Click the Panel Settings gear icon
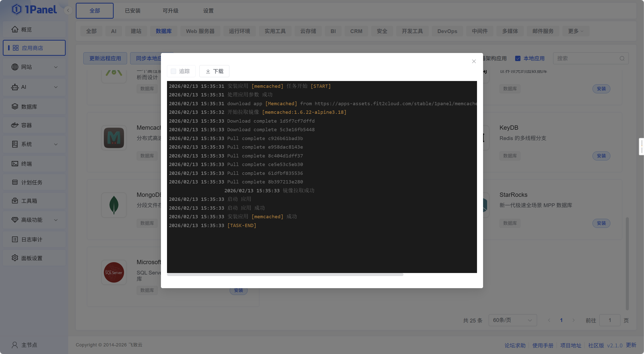Viewport: 644px width, 354px height. [x=15, y=258]
